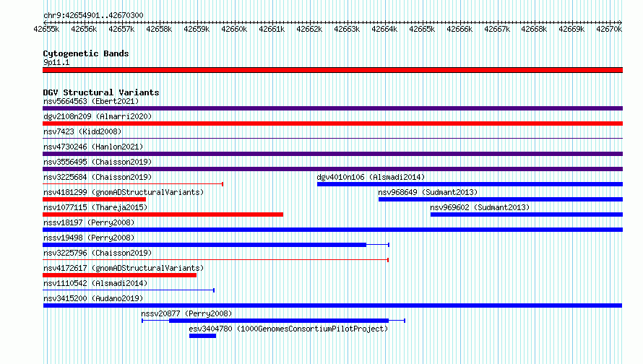The height and width of the screenshot is (364, 643).
Task: Click the esv3404780 short blue bar
Action: (202, 336)
